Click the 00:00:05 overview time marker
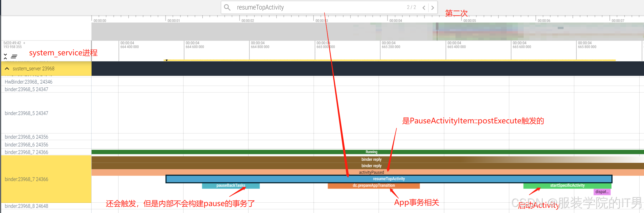 [x=470, y=21]
